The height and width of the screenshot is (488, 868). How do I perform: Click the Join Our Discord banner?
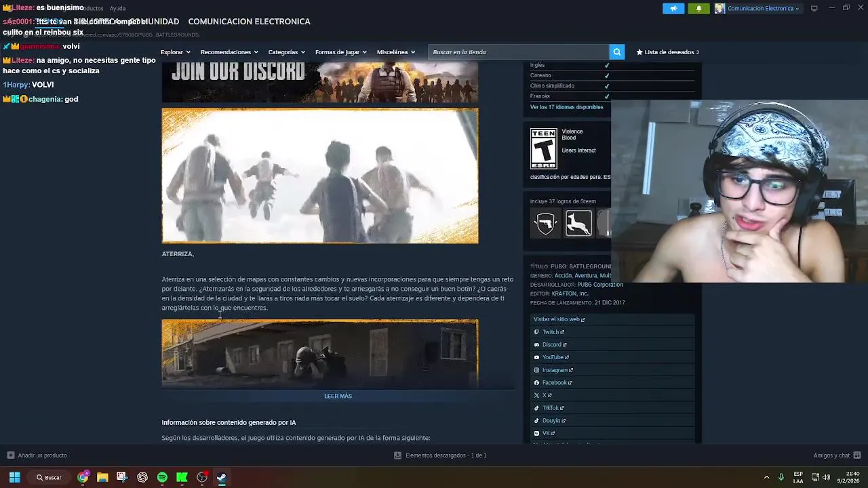tap(320, 82)
